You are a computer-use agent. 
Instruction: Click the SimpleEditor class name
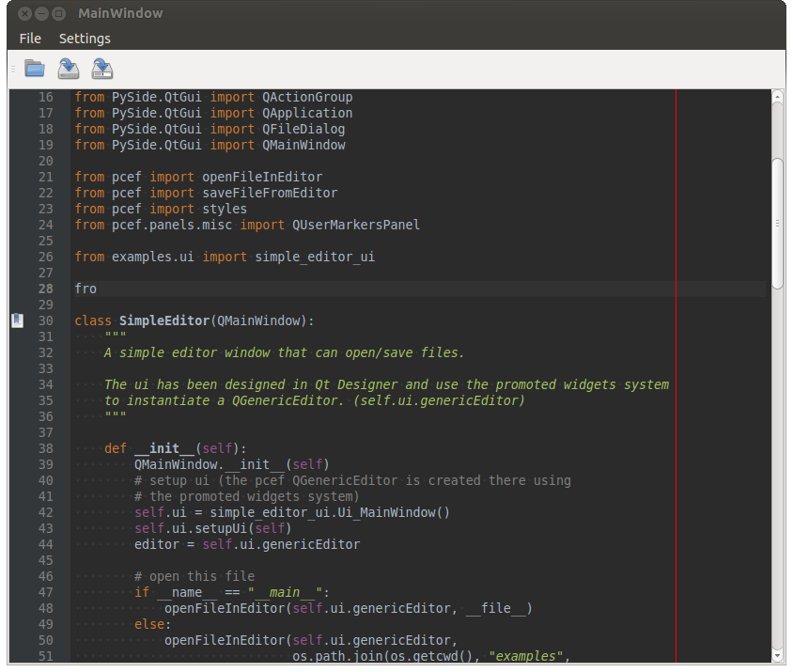(x=163, y=320)
